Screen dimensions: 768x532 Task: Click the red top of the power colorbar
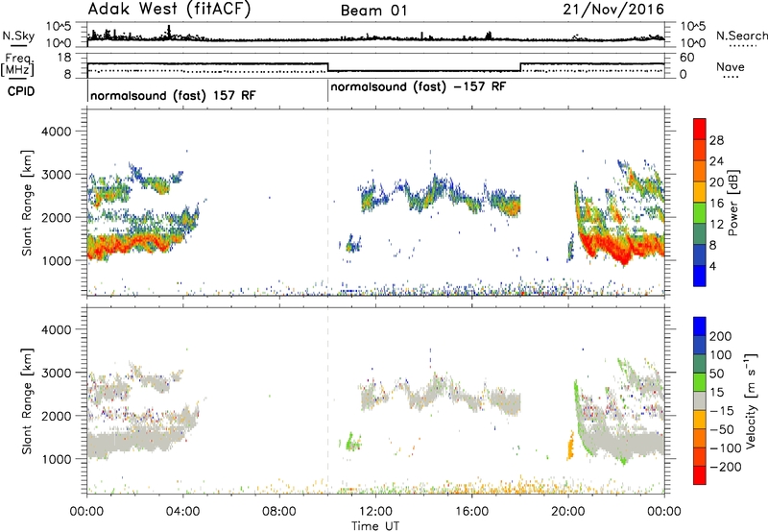(x=700, y=129)
